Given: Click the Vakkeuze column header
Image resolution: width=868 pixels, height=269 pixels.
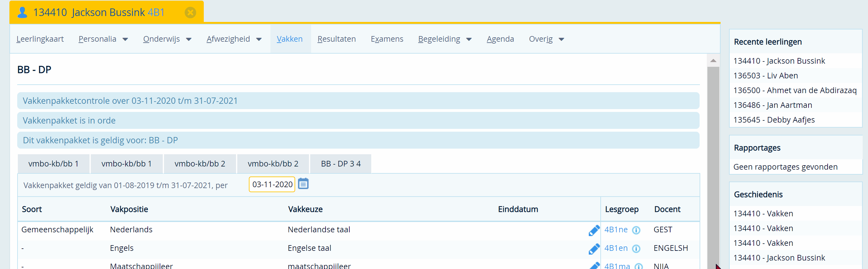Looking at the screenshot, I should click(305, 209).
